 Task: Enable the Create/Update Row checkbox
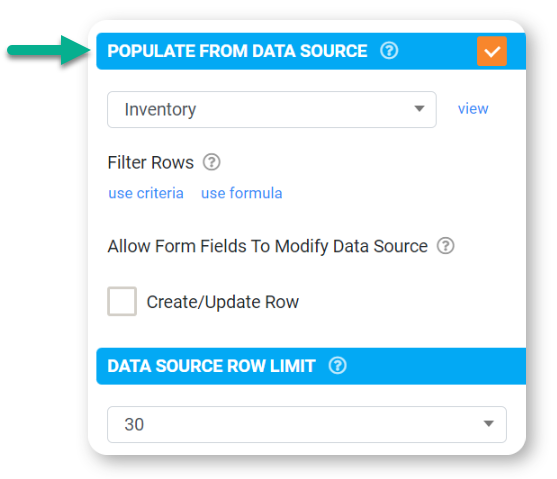point(122,301)
